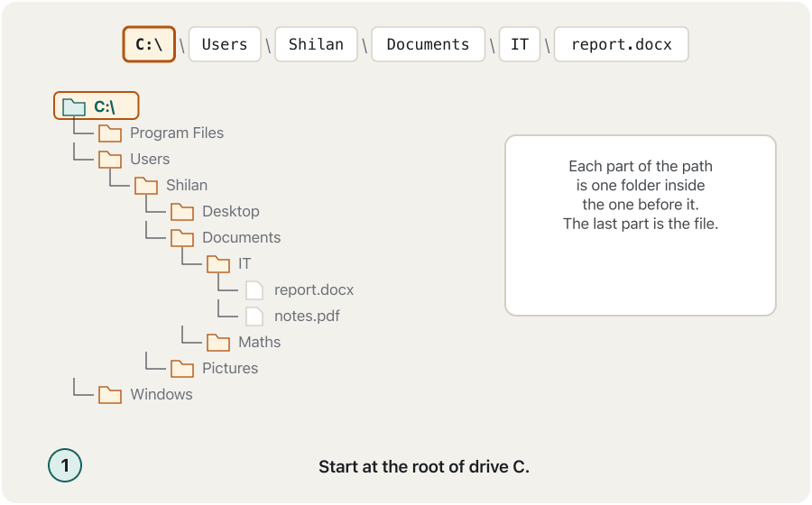Click the Documents folder icon in tree
Screen dimensions: 812x505
[182, 238]
